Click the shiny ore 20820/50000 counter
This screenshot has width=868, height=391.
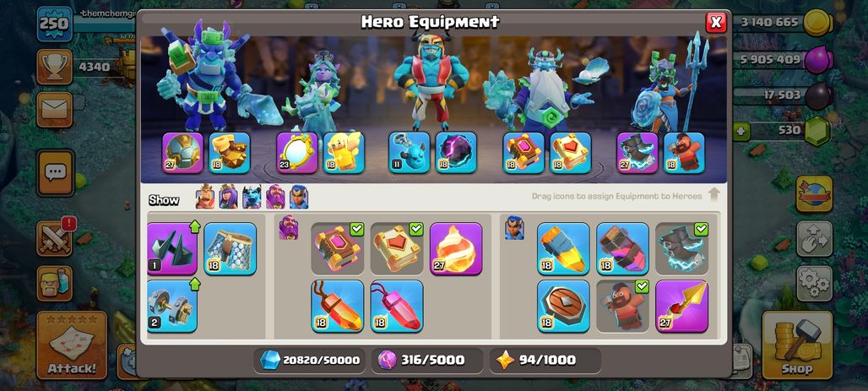pyautogui.click(x=311, y=360)
